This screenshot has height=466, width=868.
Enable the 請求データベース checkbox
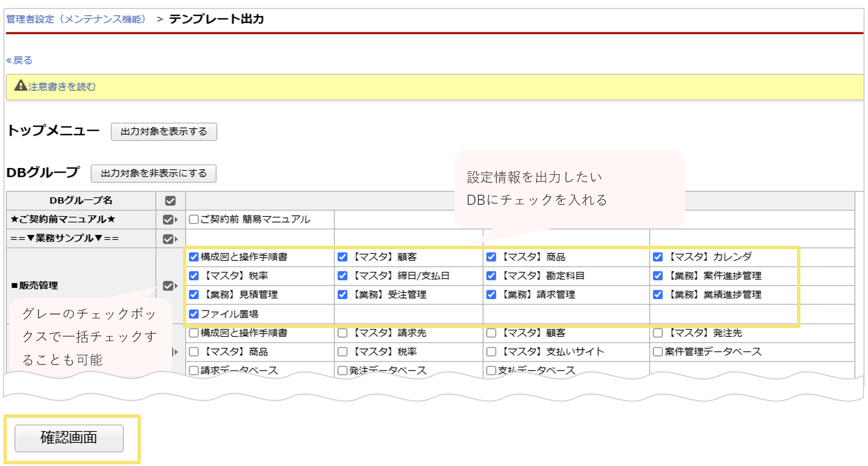[193, 368]
